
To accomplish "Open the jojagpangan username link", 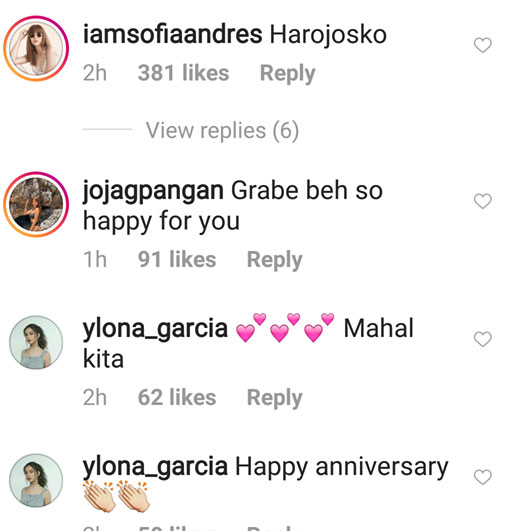I will (153, 192).
